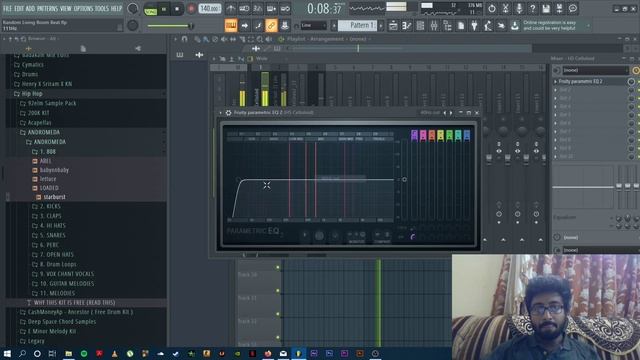Click the download content library icon

pos(515,26)
